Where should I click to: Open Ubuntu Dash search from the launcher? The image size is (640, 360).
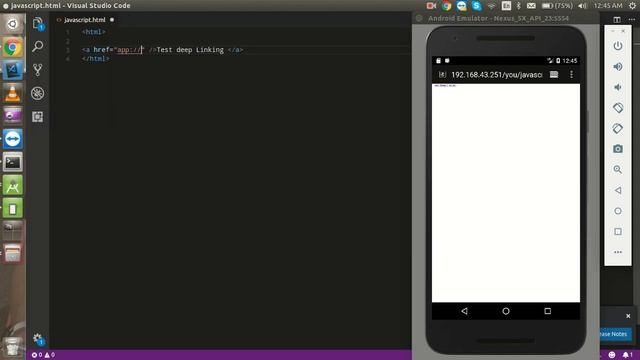tap(13, 24)
